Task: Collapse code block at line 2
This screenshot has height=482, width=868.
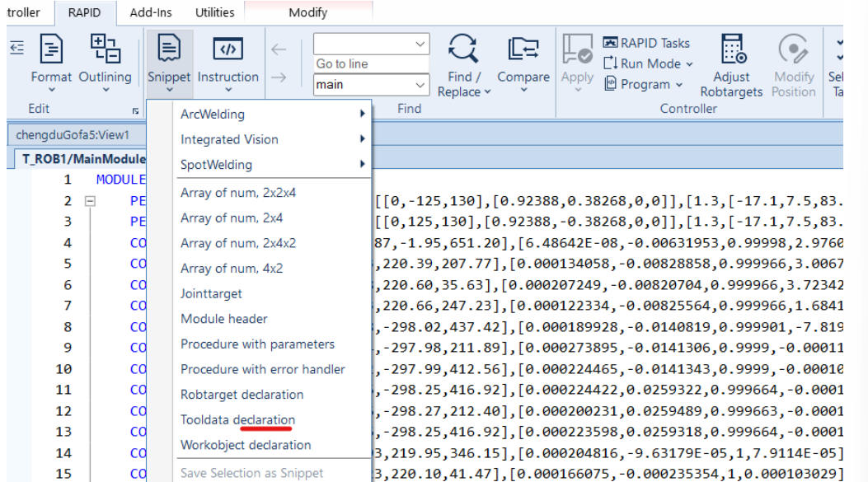Action: (x=91, y=200)
